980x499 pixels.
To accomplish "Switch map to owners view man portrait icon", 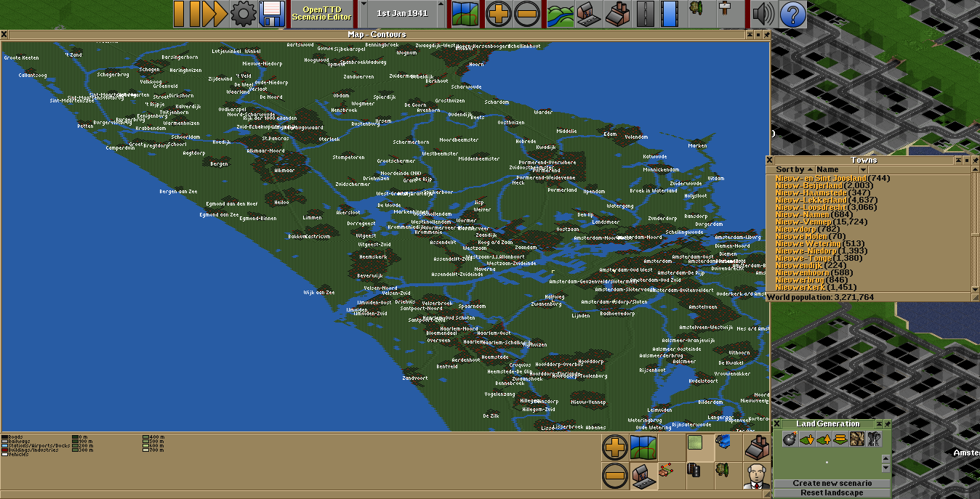I will point(757,476).
